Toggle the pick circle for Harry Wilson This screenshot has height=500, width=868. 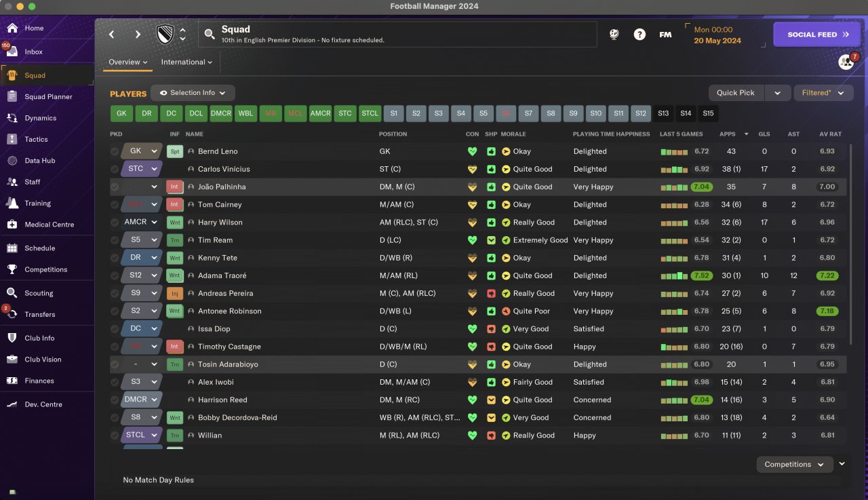pyautogui.click(x=115, y=223)
